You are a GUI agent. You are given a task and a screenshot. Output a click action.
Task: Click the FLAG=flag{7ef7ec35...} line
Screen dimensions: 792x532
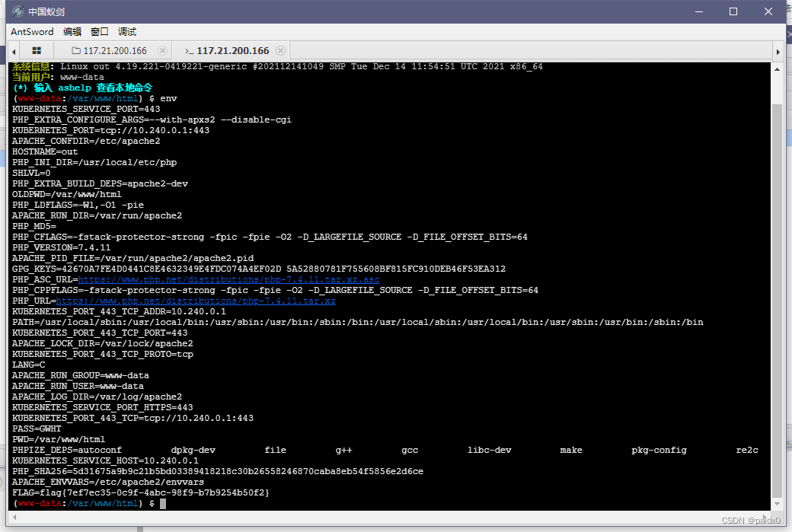coord(140,492)
